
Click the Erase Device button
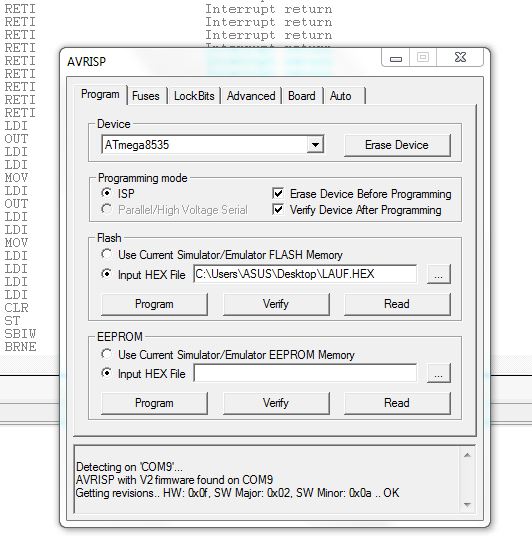(397, 145)
